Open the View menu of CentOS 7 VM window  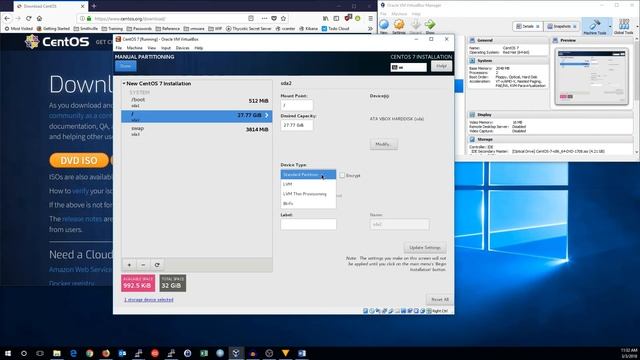coord(151,48)
